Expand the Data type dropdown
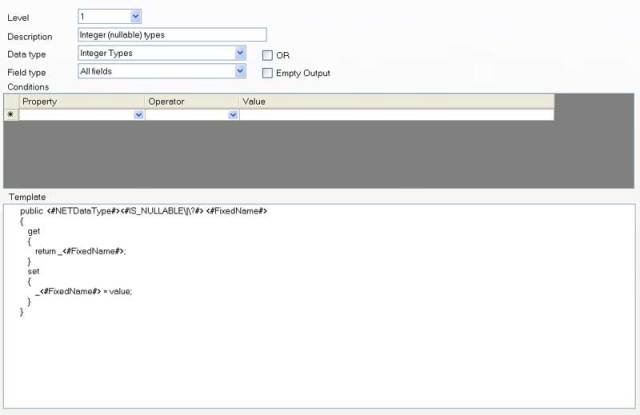This screenshot has height=415, width=640. [x=240, y=53]
